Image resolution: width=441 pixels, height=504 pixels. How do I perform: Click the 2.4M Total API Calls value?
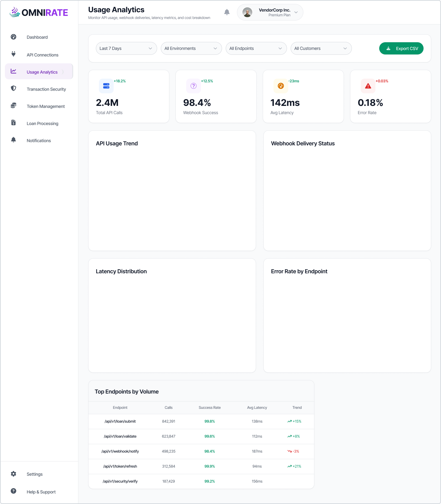point(107,103)
